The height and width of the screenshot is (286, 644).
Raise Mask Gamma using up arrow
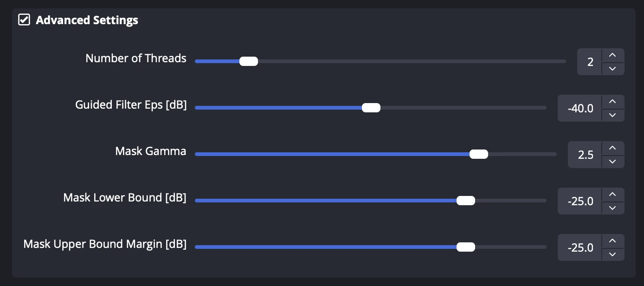(x=612, y=148)
